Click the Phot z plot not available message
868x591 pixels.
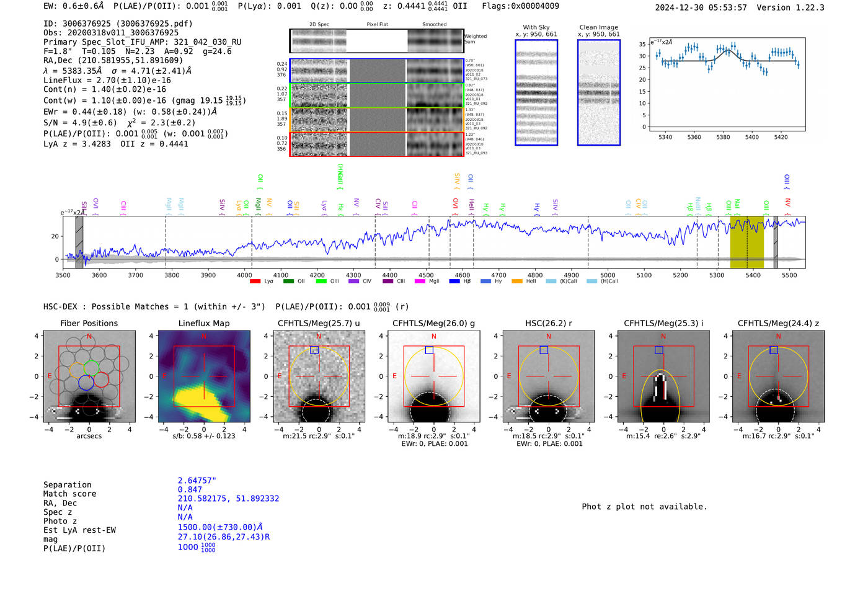pos(644,507)
